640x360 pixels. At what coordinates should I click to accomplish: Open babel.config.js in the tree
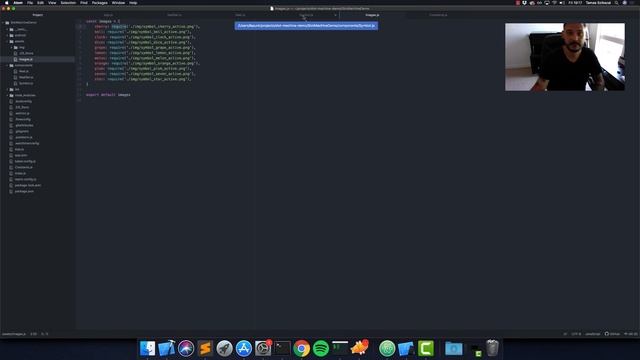25,161
